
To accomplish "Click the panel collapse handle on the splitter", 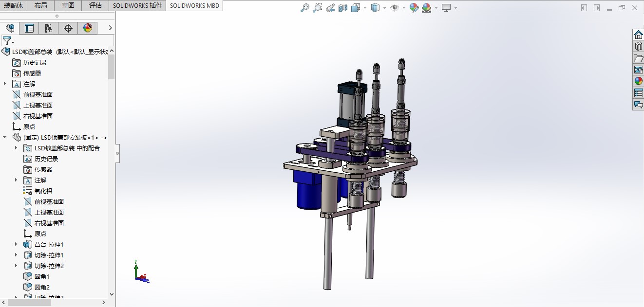I will [117, 153].
